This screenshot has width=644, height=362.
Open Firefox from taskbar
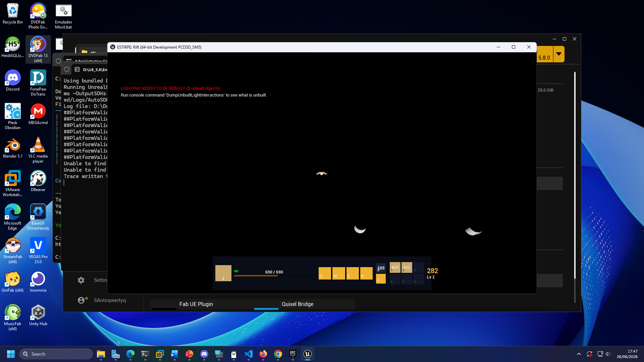263,354
